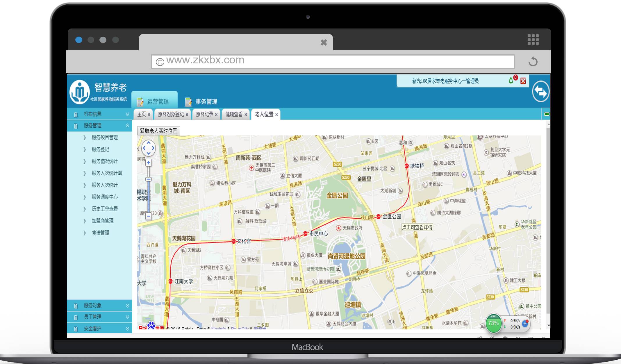Image resolution: width=621 pixels, height=364 pixels.
Task: Click the map zoom level slider
Action: [149, 179]
